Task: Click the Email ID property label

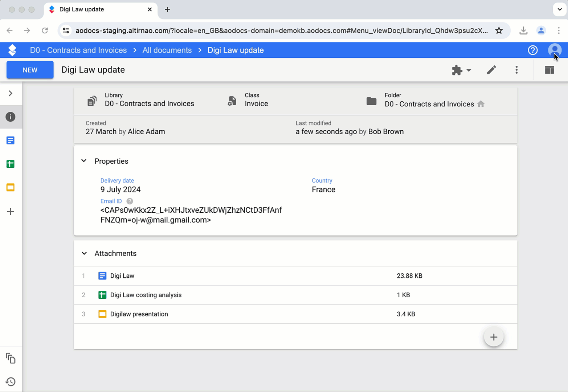Action: [x=111, y=201]
